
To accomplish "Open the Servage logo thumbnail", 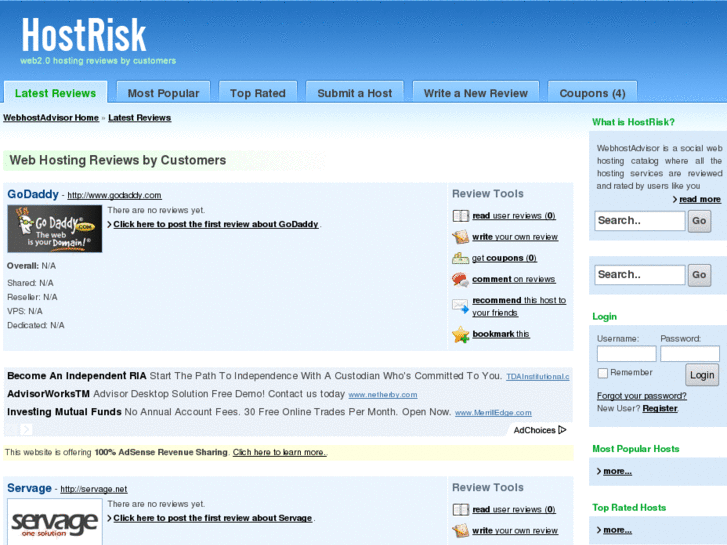I will pos(55,522).
